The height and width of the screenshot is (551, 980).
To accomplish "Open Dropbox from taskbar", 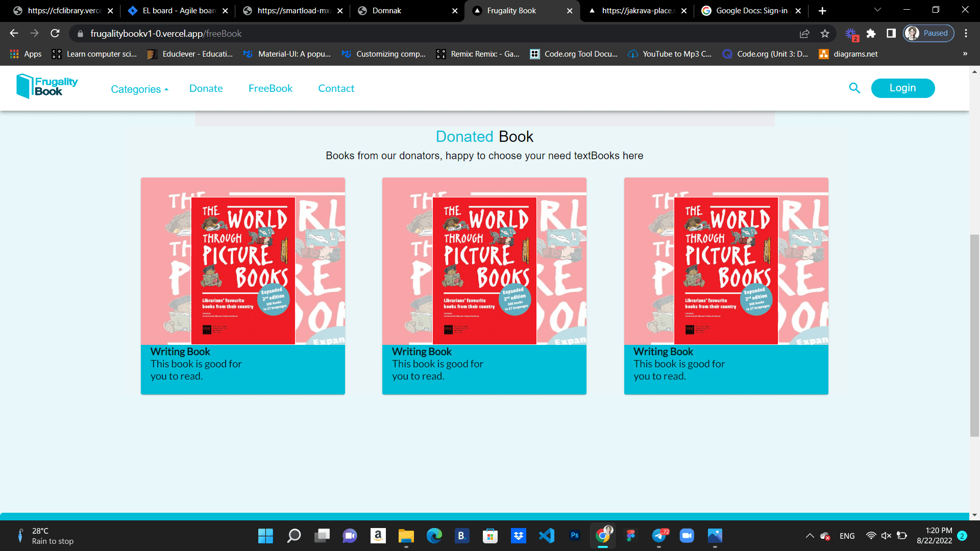I will [519, 536].
